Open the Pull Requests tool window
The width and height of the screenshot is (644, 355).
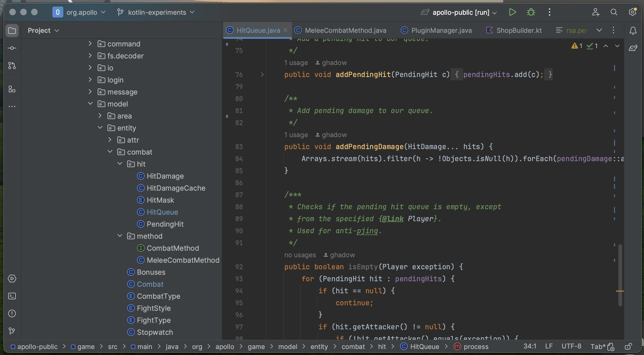[12, 66]
